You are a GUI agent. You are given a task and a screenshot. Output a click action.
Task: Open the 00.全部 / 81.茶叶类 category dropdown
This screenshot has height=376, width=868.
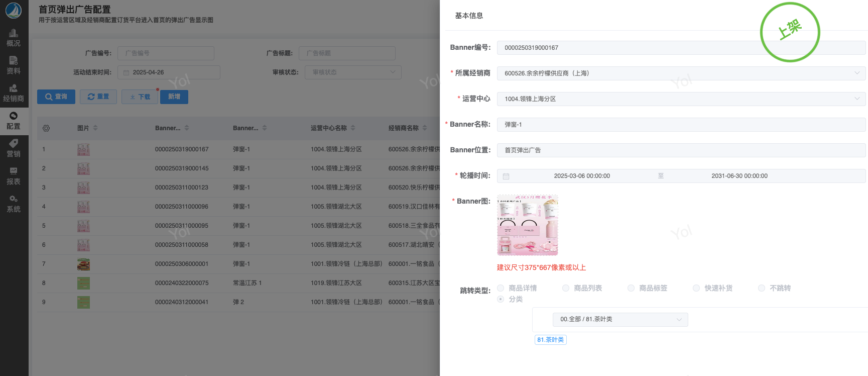click(620, 320)
